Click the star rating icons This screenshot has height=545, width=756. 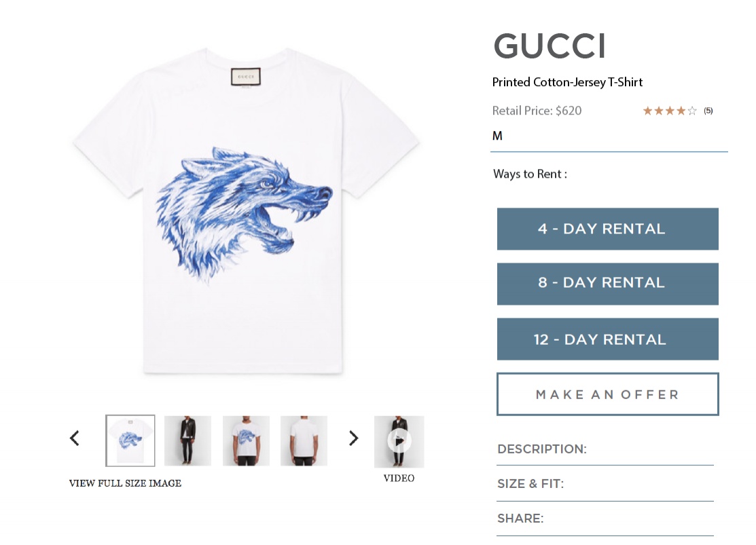[670, 111]
